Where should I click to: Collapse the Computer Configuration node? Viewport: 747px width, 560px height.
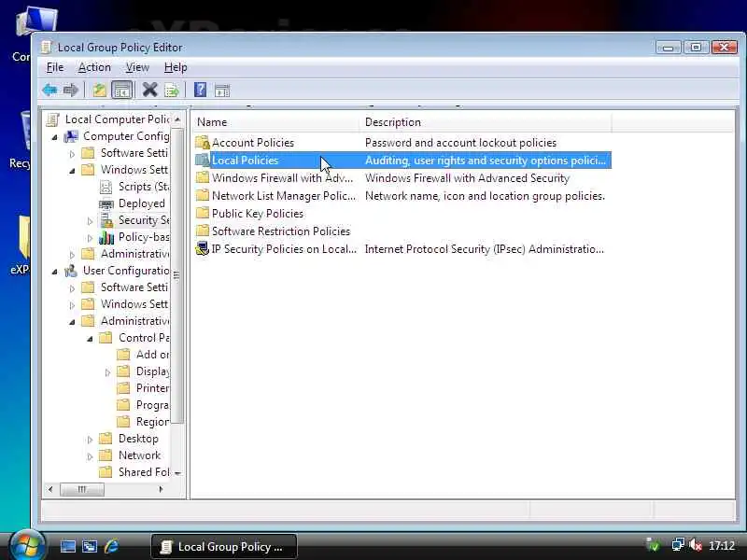(x=54, y=137)
